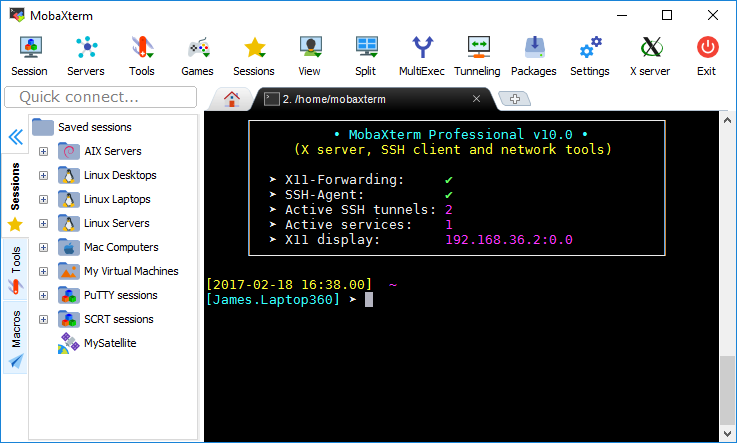Click the Active SSH tunnels count
This screenshot has height=443, width=737.
[x=449, y=210]
